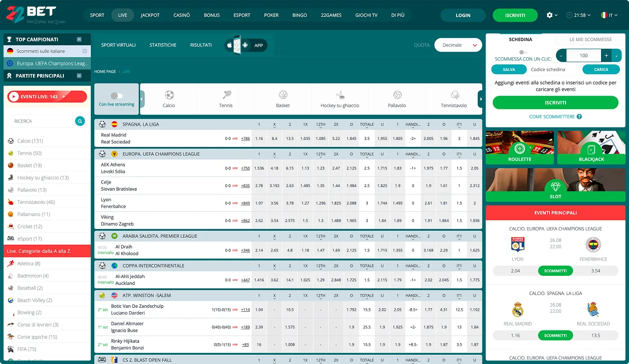Screen dimensions: 629x364
Task: Expand +849 markets for Lyon vs Fenerbahce
Action: click(246, 203)
